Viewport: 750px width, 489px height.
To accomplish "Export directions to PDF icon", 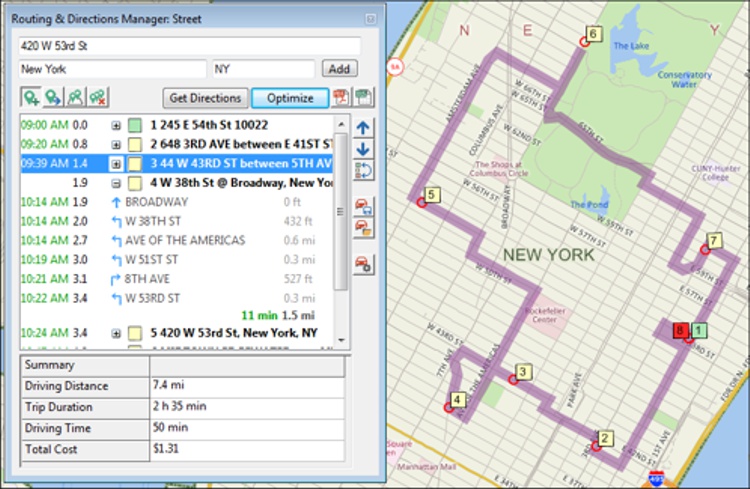I will coord(341,98).
